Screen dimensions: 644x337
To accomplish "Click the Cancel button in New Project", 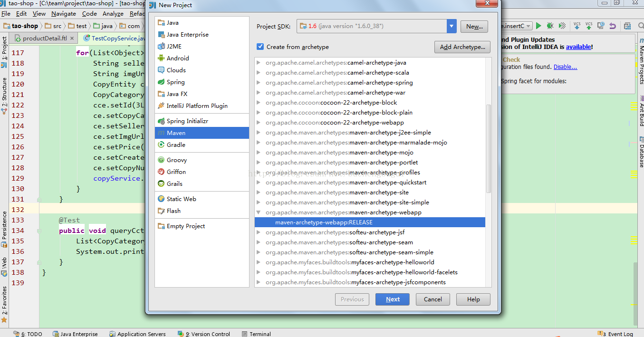I will (433, 299).
